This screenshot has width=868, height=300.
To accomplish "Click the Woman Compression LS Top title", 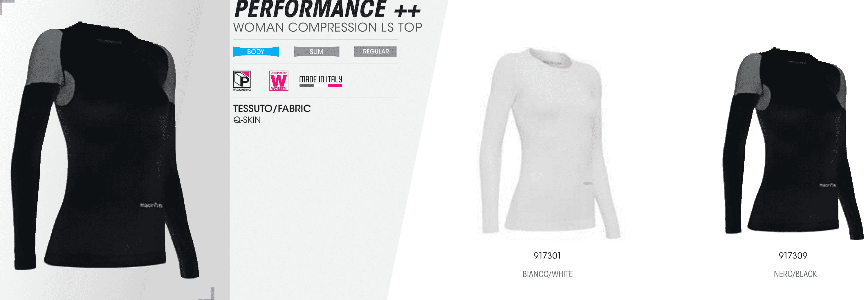I will 328,27.
